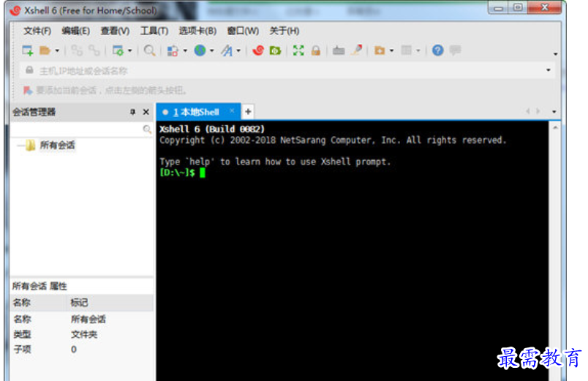Viewport: 588px width, 381px height.
Task: Click the Lock screen padlock icon
Action: coord(316,50)
